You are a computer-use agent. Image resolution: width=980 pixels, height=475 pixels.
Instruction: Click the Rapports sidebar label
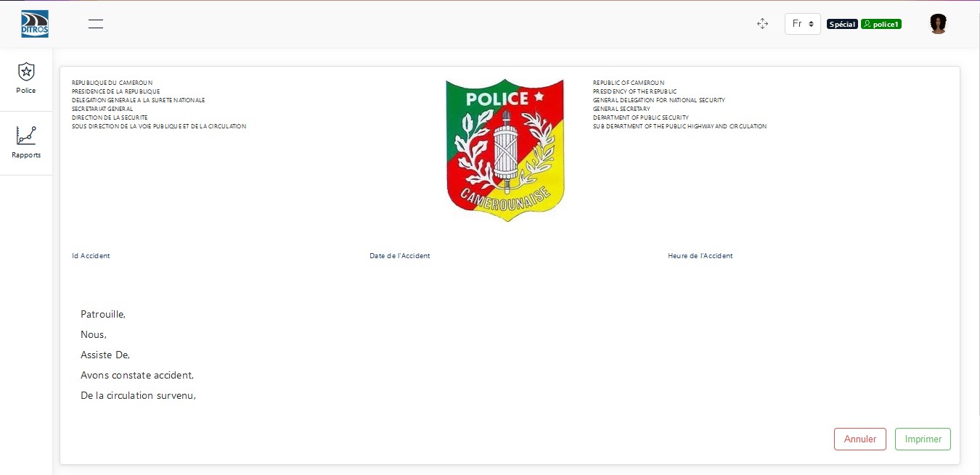(x=26, y=155)
